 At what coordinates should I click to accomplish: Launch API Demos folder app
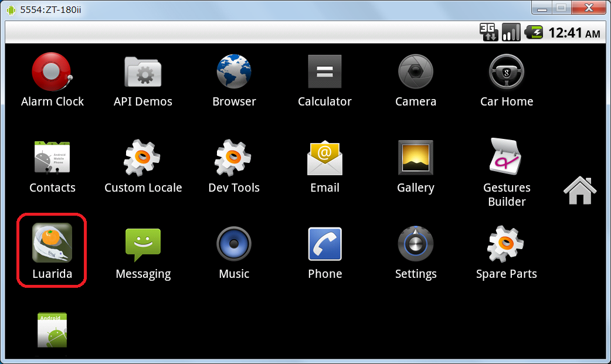(x=142, y=73)
